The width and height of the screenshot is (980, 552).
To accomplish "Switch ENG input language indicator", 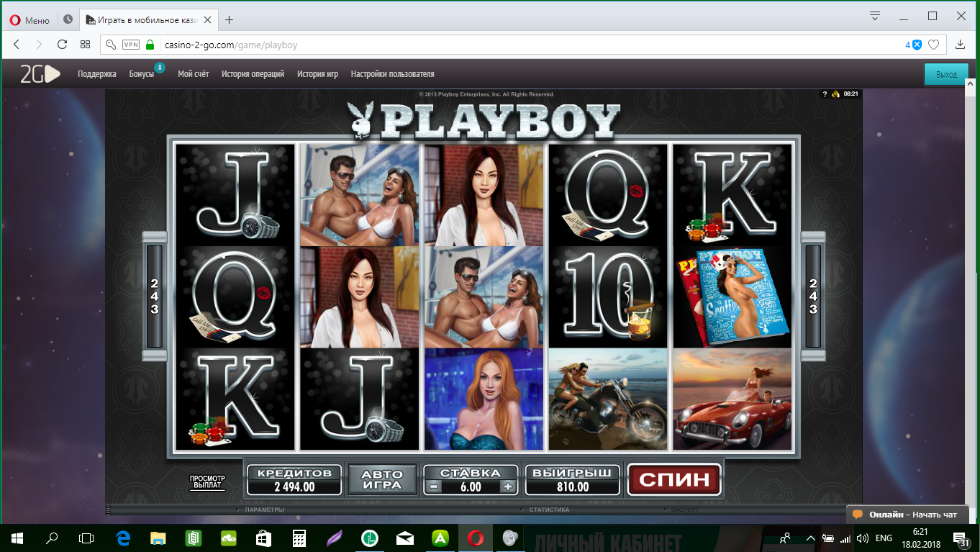I will [884, 538].
